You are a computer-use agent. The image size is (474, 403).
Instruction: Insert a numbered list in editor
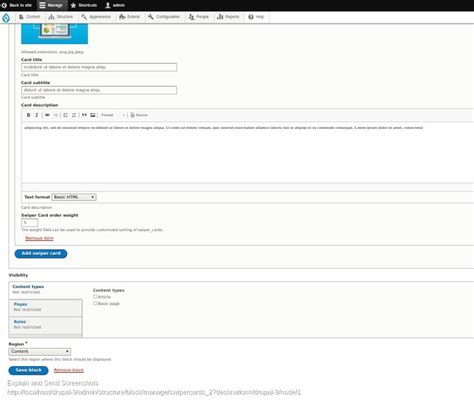pyautogui.click(x=74, y=115)
